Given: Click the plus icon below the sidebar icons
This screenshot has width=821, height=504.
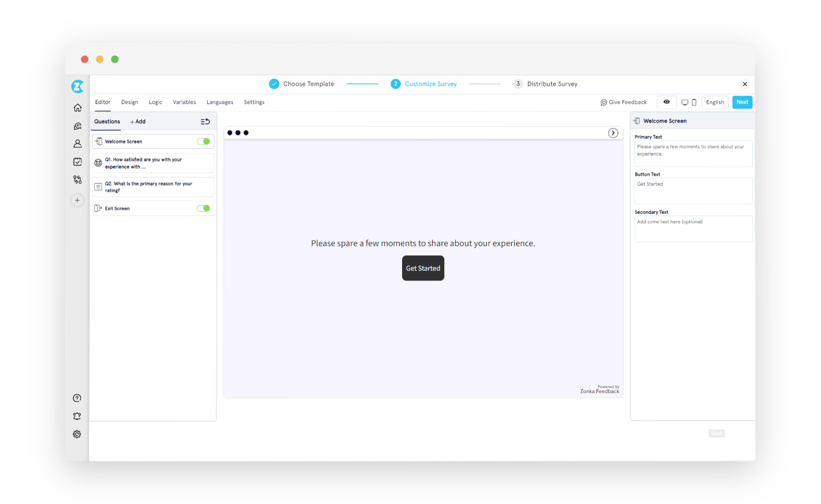Looking at the screenshot, I should pyautogui.click(x=77, y=200).
